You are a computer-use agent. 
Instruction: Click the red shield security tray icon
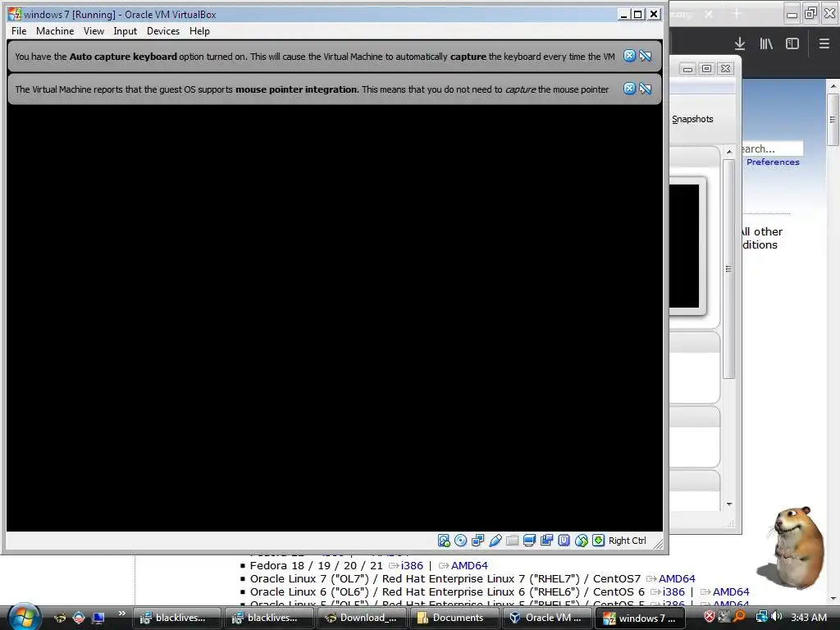coord(709,617)
